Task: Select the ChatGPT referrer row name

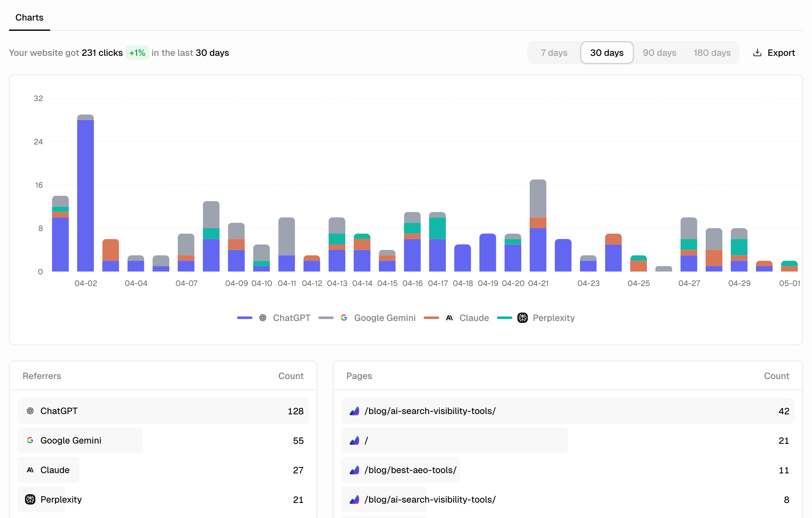Action: click(59, 411)
